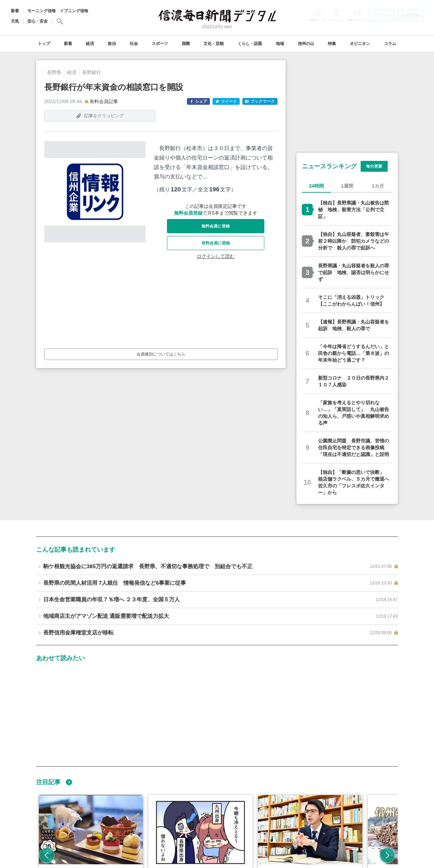Show next carousel item with right arrow
Viewport: 434px width, 868px height.
click(x=387, y=855)
